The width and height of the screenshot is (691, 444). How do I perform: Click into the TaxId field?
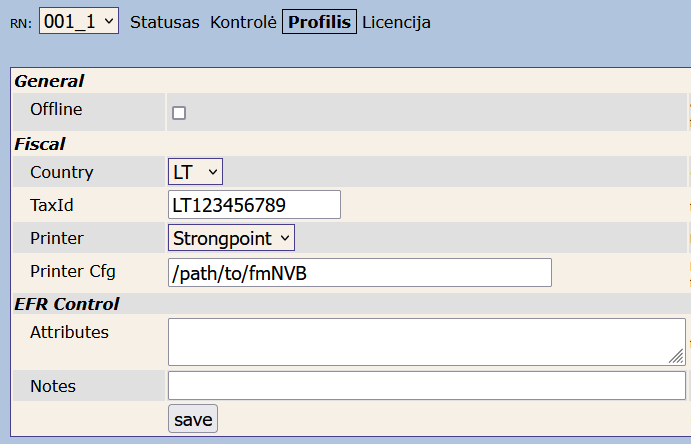(255, 205)
